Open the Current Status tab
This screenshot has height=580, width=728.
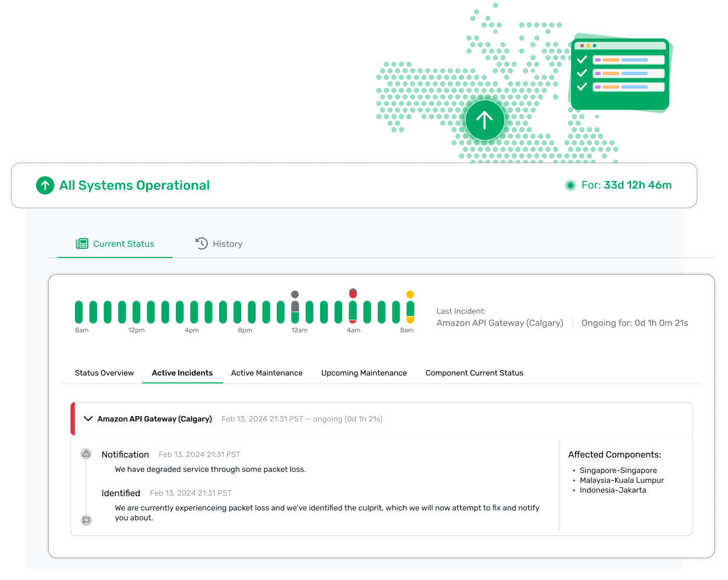(x=115, y=244)
